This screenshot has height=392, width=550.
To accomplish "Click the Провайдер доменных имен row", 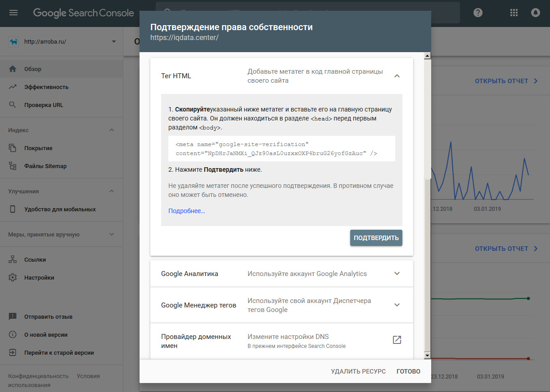I will (x=282, y=341).
